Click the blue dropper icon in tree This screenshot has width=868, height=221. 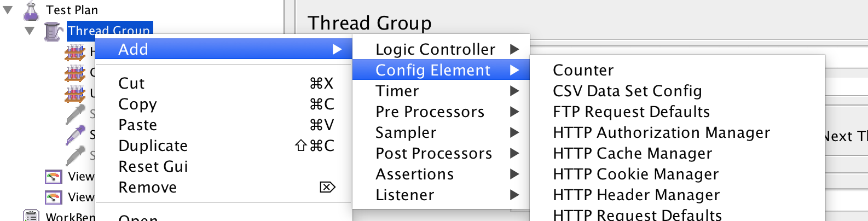[76, 135]
